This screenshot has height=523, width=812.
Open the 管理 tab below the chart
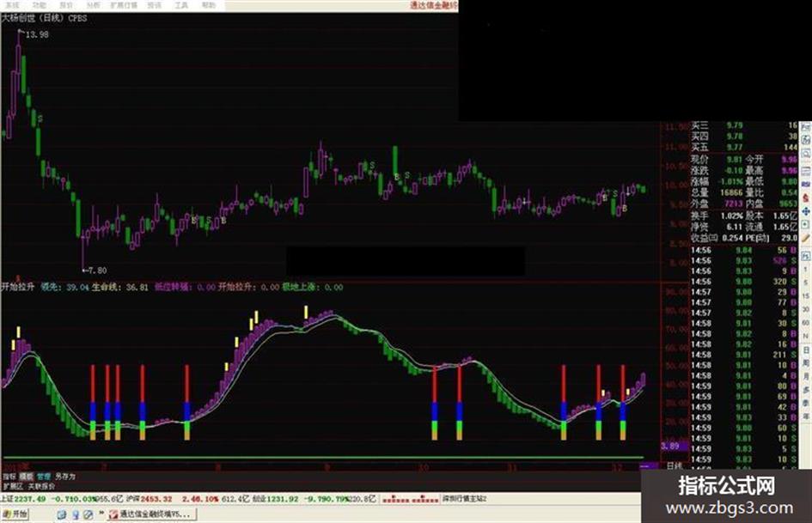coord(44,476)
